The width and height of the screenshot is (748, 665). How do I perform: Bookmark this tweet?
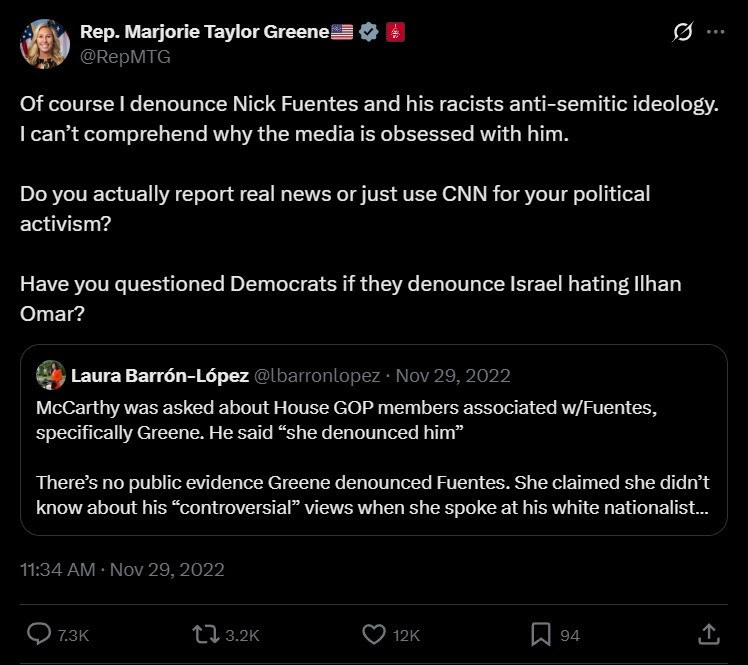tap(541, 634)
